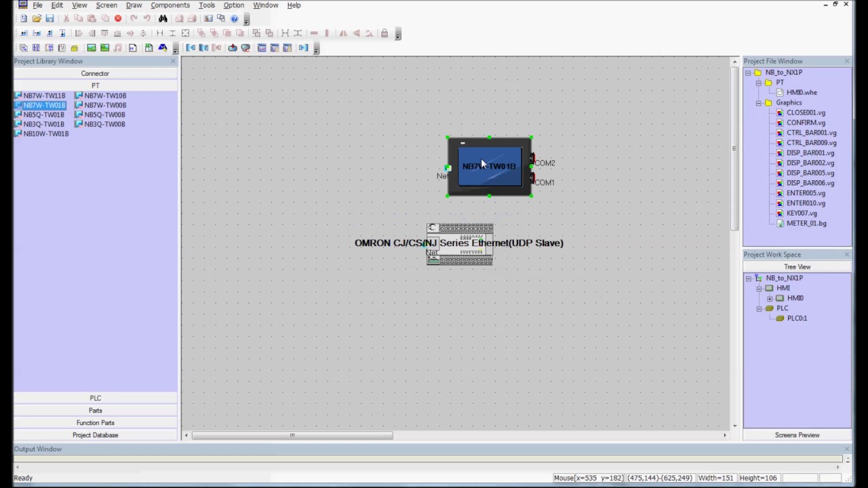Click the Group objects icon

256,33
